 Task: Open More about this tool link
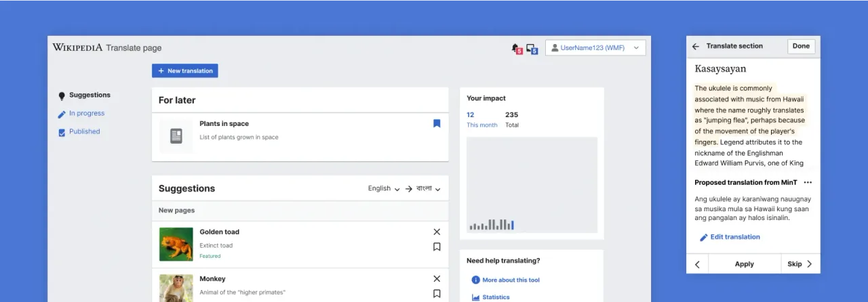(511, 280)
